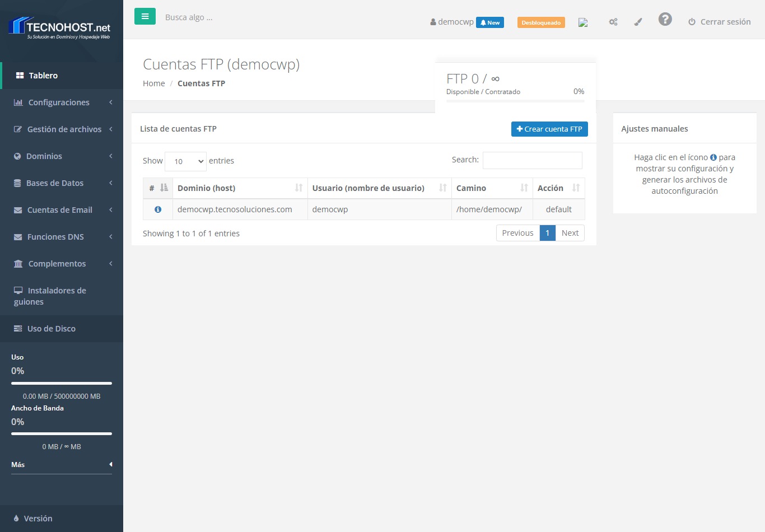Click the paintbrush theme icon
This screenshot has height=532, width=765.
tap(638, 22)
